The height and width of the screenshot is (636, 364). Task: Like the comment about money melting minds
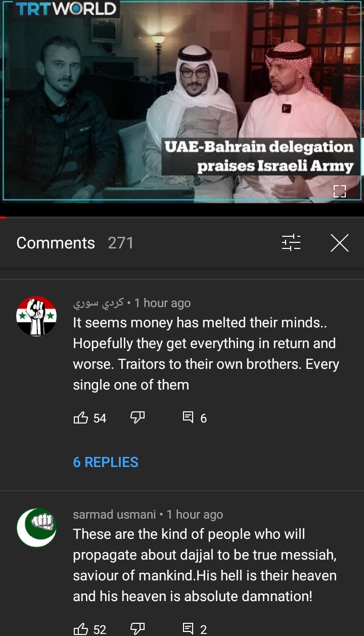click(x=81, y=417)
